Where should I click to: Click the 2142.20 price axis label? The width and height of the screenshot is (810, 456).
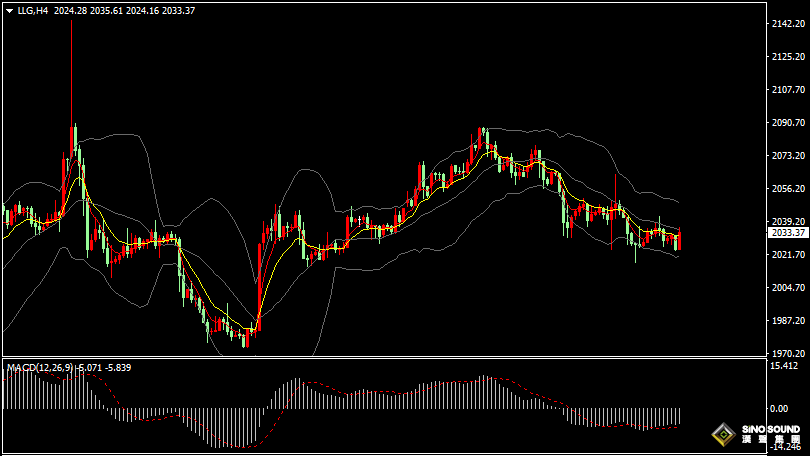click(788, 23)
